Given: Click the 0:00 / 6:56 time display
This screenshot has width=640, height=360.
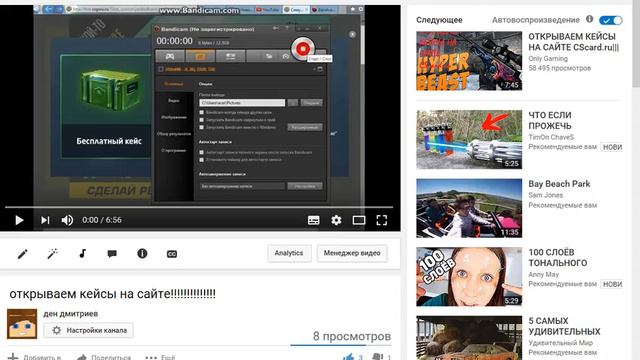Looking at the screenshot, I should [102, 220].
